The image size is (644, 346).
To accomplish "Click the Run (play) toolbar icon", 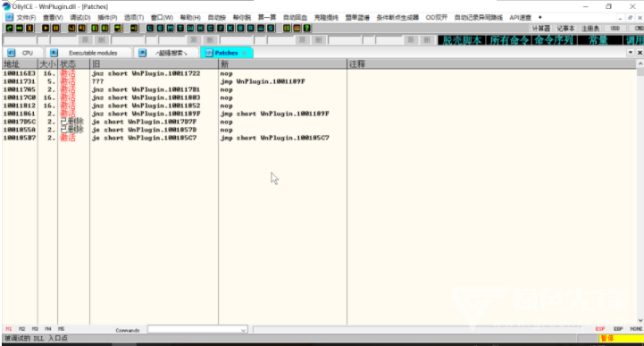I will pyautogui.click(x=46, y=29).
